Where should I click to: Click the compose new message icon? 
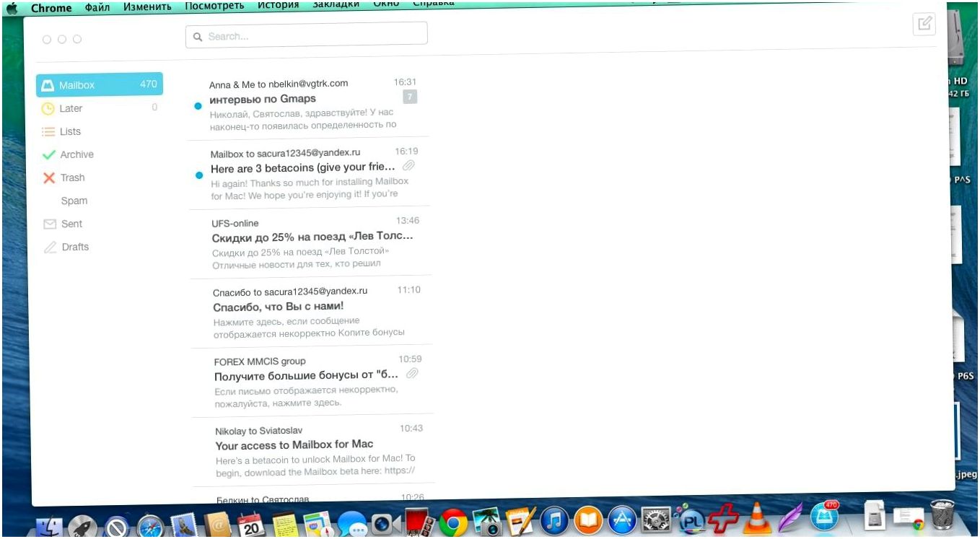pyautogui.click(x=924, y=24)
